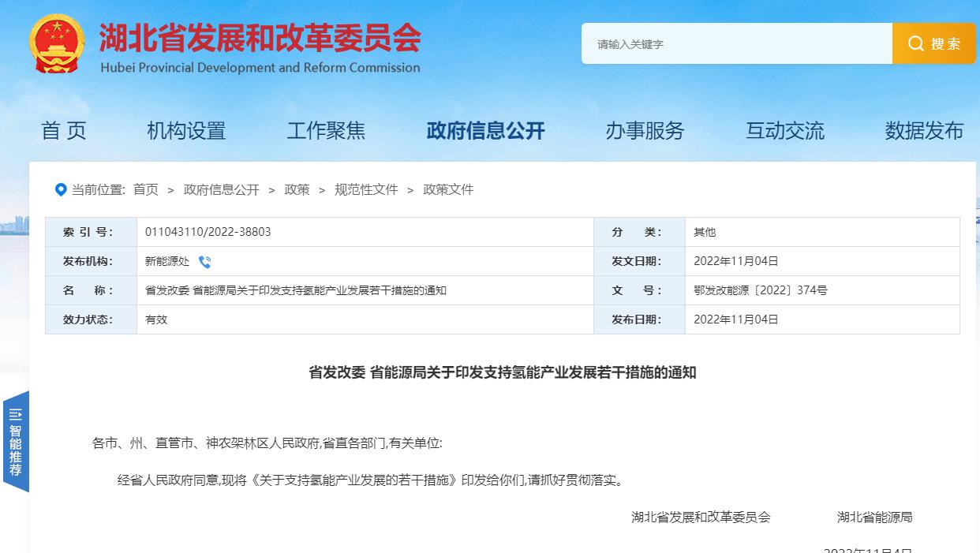Click the location pin icon in the breadcrumb bar
The height and width of the screenshot is (553, 980).
[59, 189]
